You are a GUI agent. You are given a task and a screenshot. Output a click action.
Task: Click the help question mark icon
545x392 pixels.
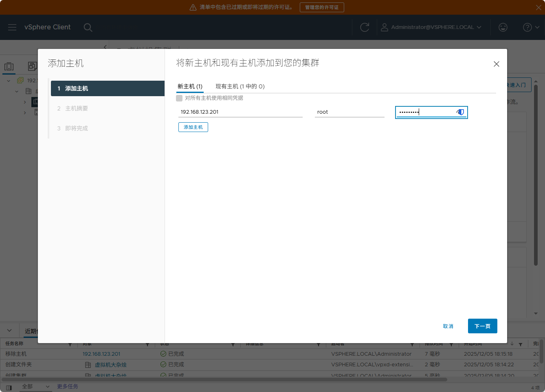point(527,27)
